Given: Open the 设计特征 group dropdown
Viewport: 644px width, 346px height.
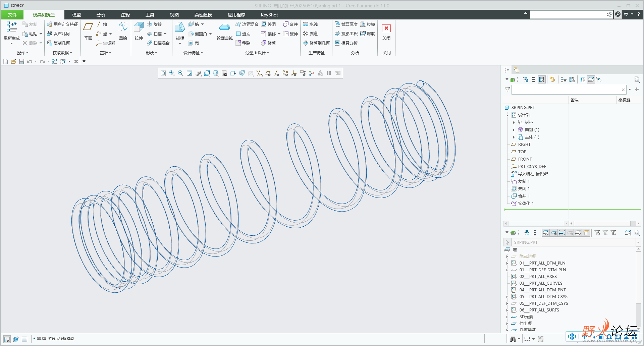Looking at the screenshot, I should click(x=193, y=53).
